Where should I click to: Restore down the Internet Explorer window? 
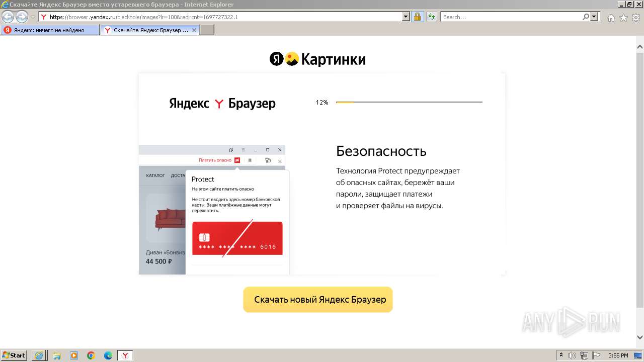[629, 5]
